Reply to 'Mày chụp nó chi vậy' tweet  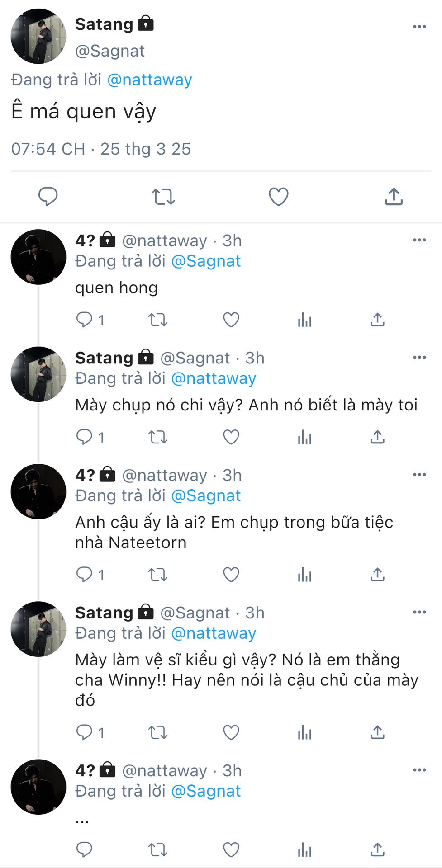(85, 437)
